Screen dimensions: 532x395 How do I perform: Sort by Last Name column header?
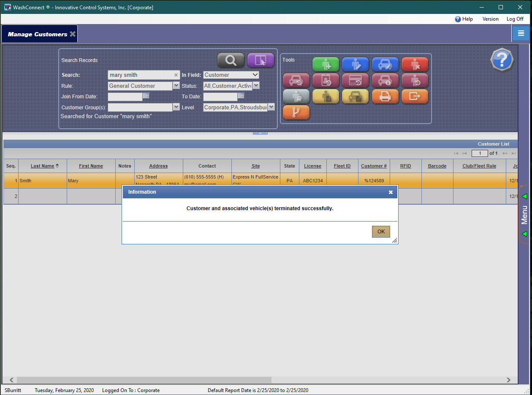[43, 166]
